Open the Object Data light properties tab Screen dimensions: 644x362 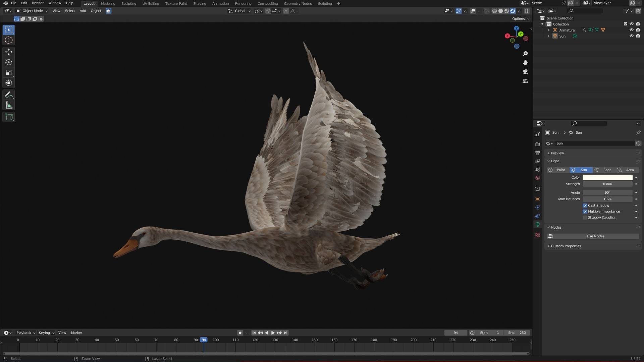[x=538, y=225]
